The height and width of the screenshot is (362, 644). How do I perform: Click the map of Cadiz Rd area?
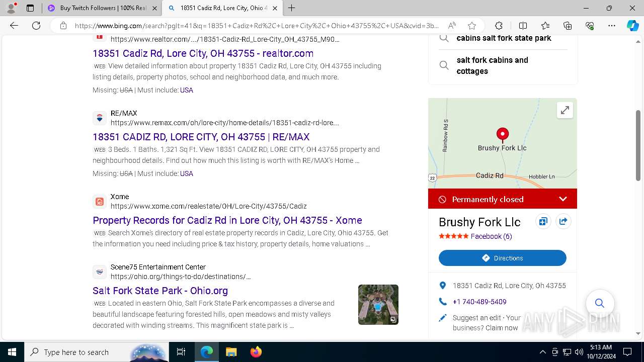502,143
